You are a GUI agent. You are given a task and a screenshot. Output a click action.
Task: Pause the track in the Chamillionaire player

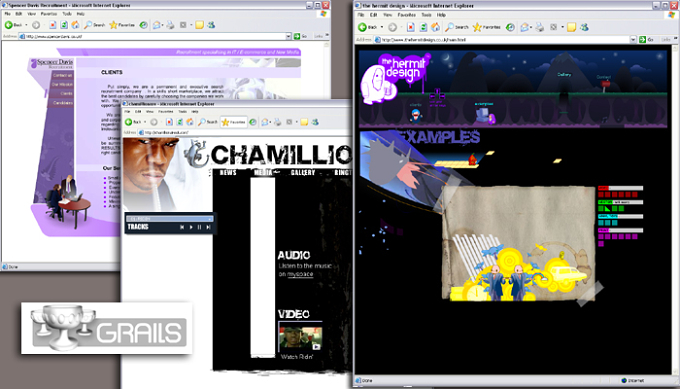[199, 227]
